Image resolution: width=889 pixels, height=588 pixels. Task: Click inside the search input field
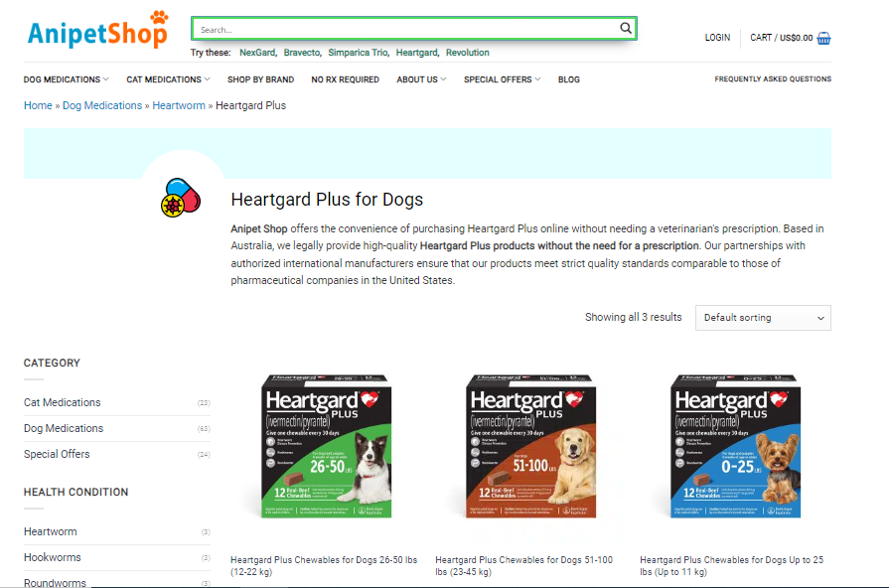pos(405,29)
